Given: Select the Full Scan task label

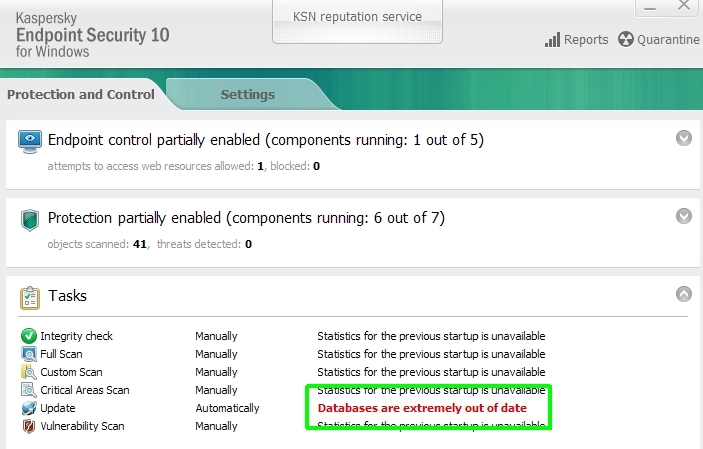Looking at the screenshot, I should pyautogui.click(x=61, y=354).
